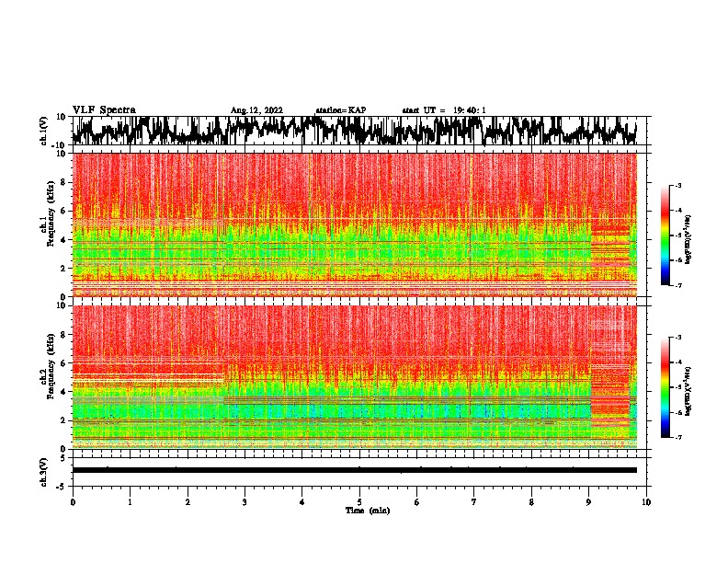Click the time axis tick labeled 7
Image resolution: width=728 pixels, height=563 pixels.
point(474,502)
